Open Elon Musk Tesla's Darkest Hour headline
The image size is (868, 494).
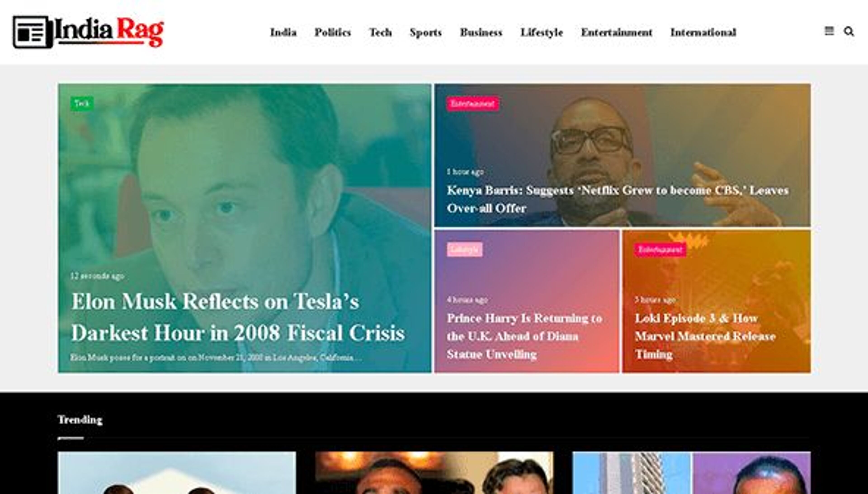238,317
